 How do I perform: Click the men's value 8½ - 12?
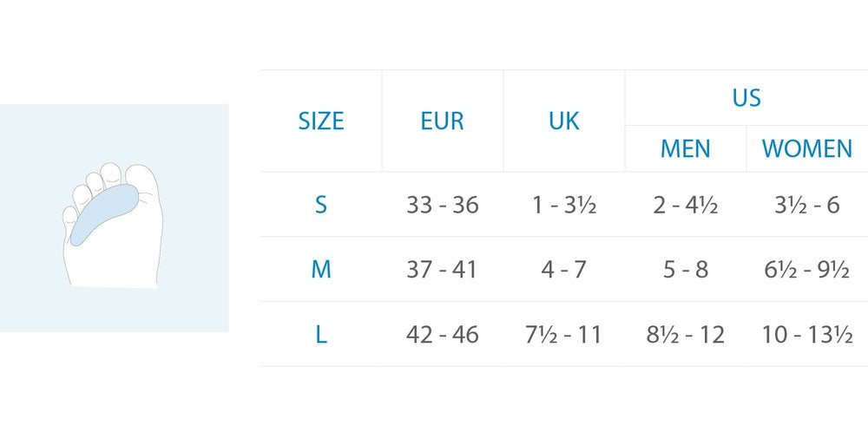coord(686,334)
